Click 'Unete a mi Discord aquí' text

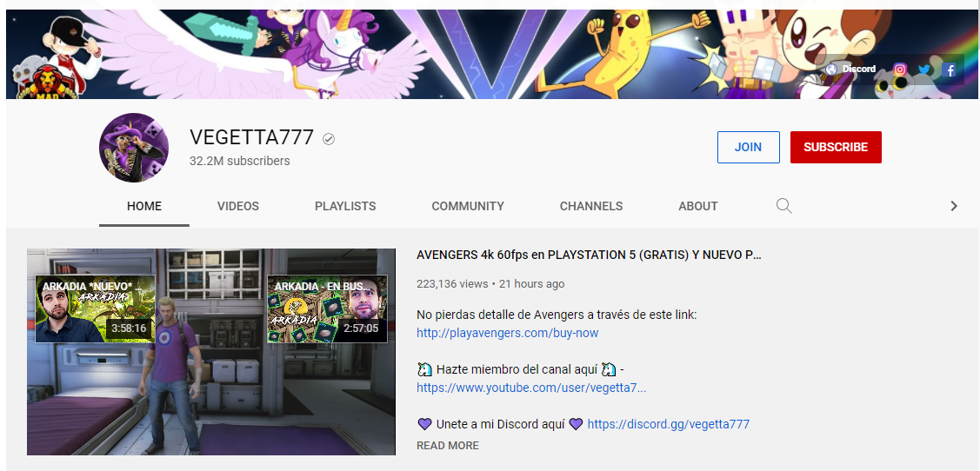point(501,424)
